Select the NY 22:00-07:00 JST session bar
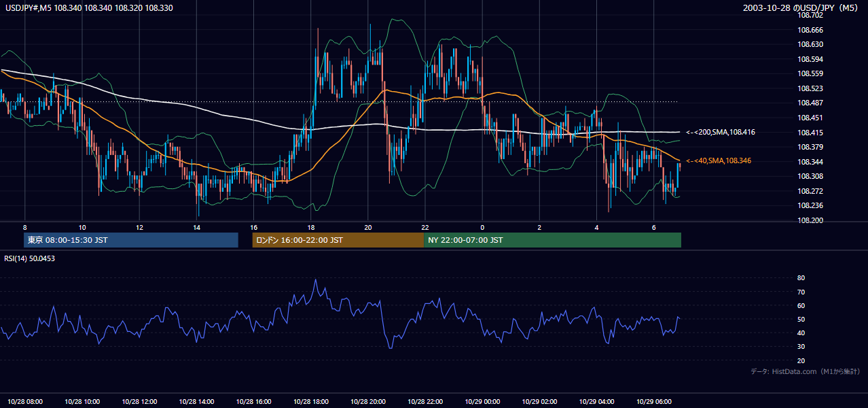868x408 pixels. tap(552, 240)
